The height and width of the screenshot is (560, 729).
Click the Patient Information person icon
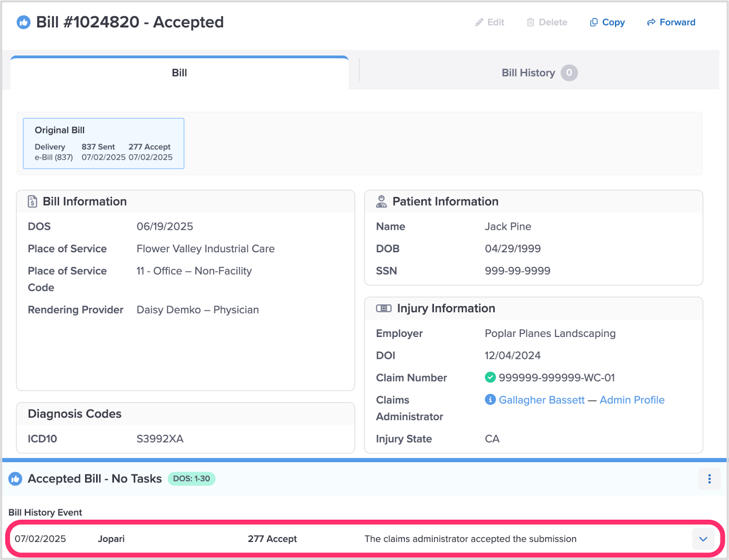point(381,202)
